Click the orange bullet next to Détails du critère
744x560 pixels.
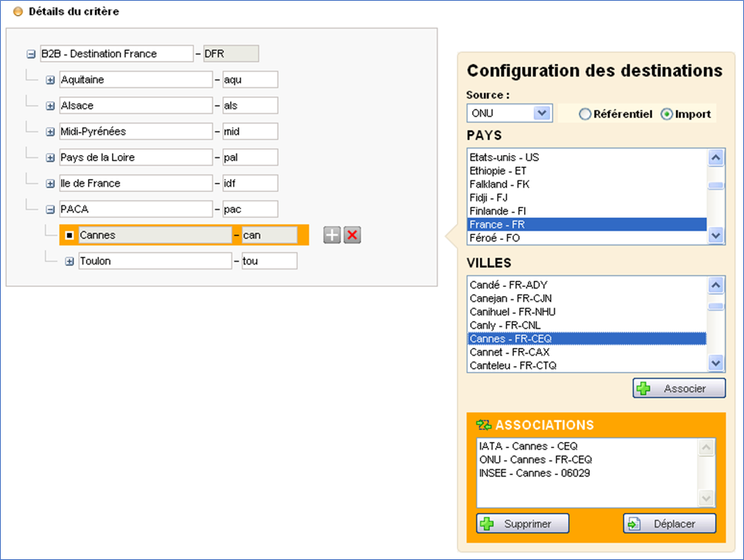pos(18,12)
